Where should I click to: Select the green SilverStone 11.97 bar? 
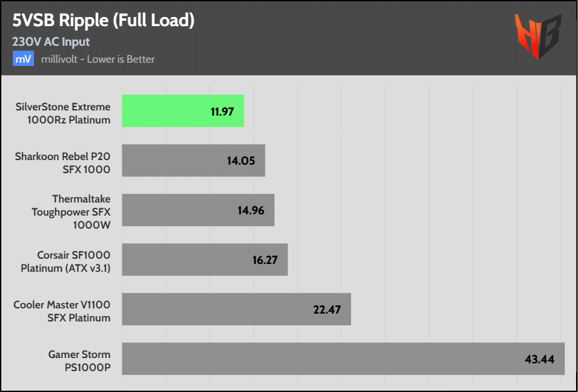click(183, 111)
